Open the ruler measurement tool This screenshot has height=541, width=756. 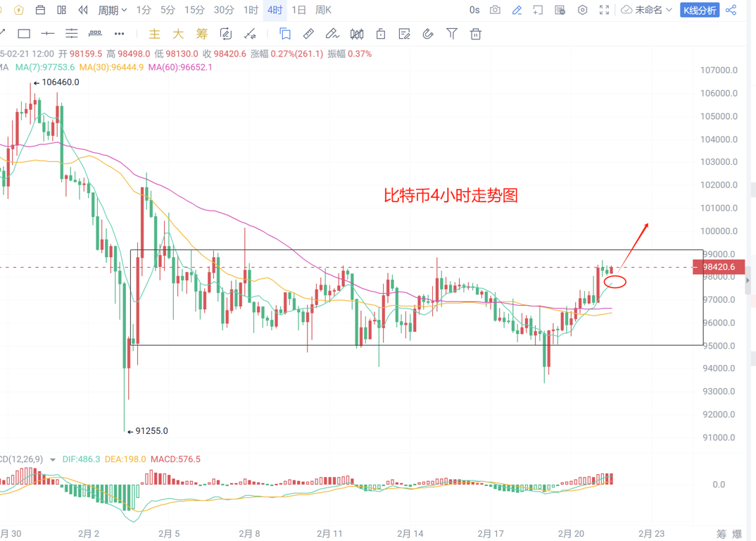pos(308,34)
